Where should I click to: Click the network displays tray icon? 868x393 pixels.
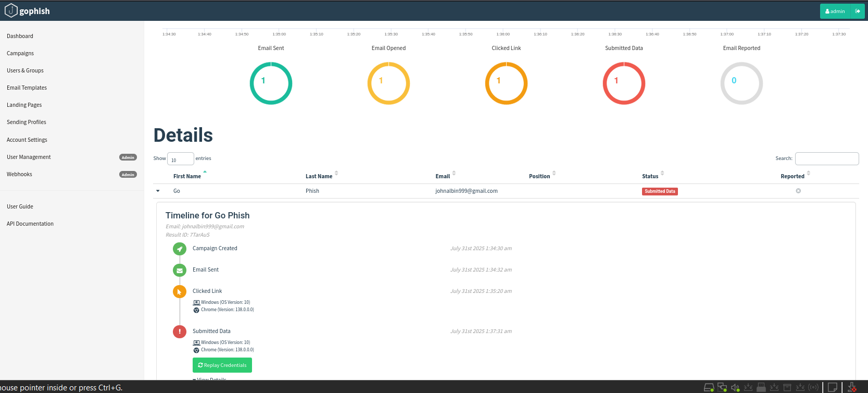pos(722,387)
